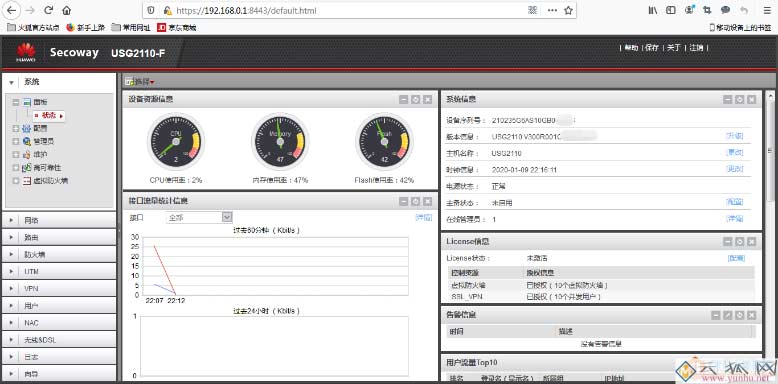Image resolution: width=778 pixels, height=384 pixels.
Task: Minimize the 接口流量统计信息 panel
Action: [403, 201]
